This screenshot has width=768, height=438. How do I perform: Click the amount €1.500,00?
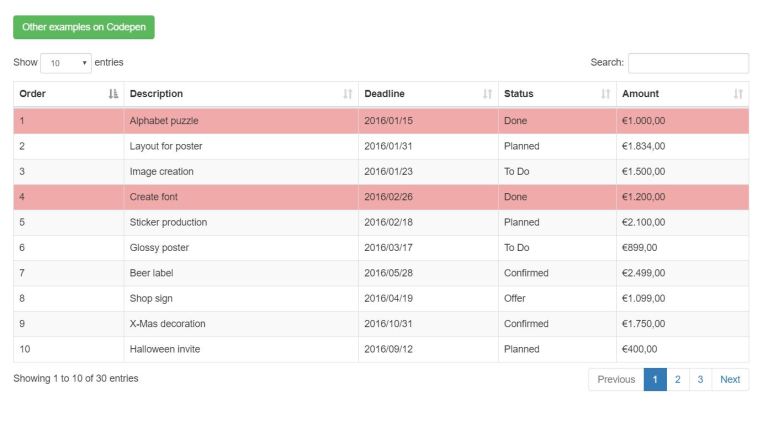coord(644,171)
